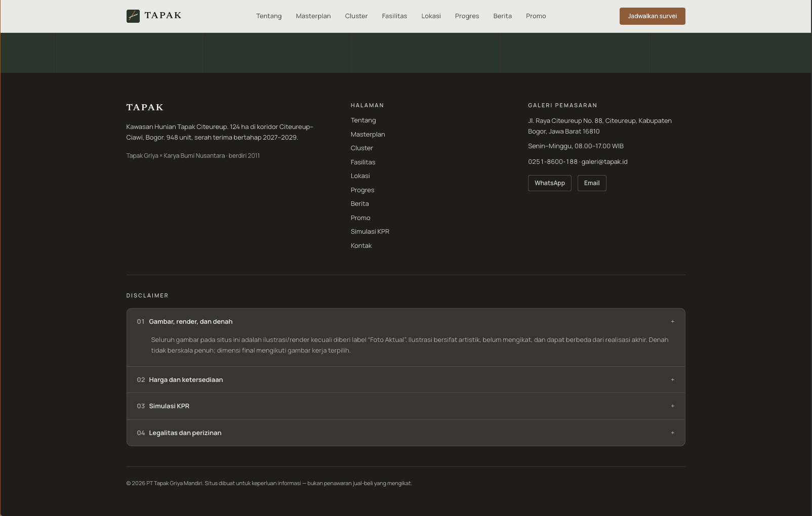Open footer link Progres under Halaman
The width and height of the screenshot is (812, 516).
[x=362, y=190]
